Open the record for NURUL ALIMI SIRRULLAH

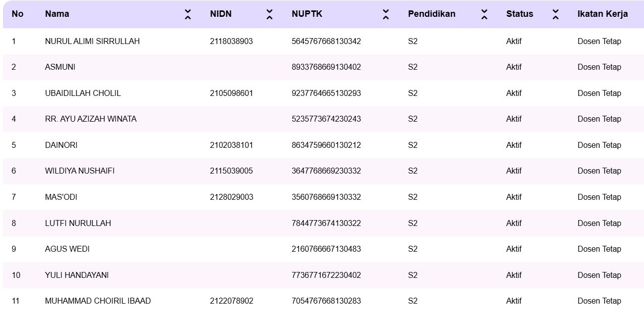click(x=92, y=42)
